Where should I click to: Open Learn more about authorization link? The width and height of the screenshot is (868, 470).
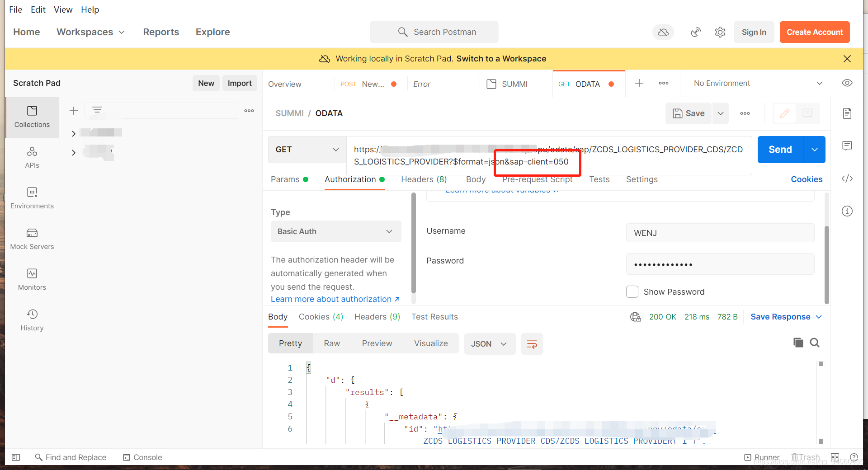(335, 299)
